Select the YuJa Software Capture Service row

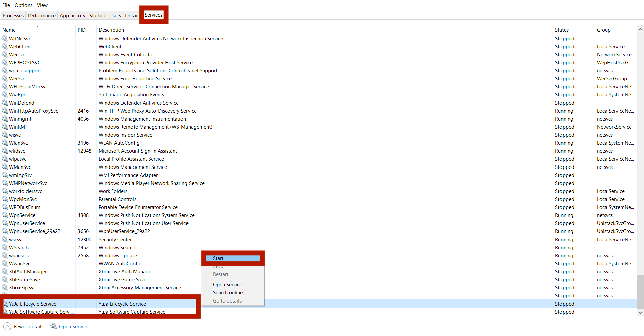point(319,312)
